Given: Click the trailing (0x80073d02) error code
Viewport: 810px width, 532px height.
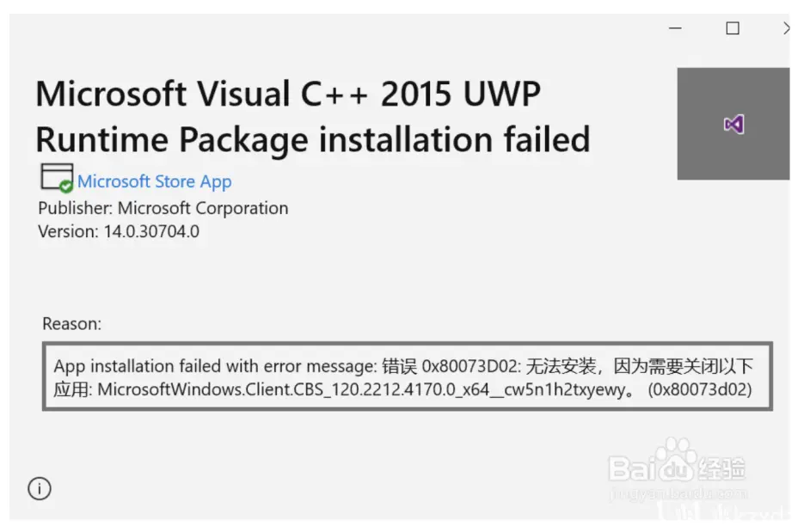Looking at the screenshot, I should click(x=699, y=389).
